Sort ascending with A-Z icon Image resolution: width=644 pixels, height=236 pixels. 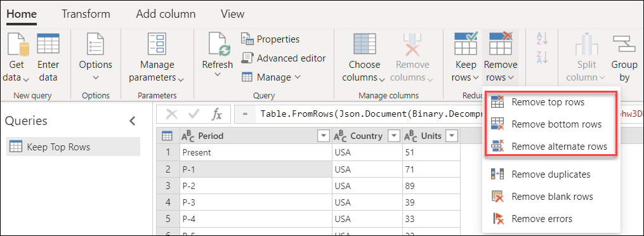[x=542, y=39]
